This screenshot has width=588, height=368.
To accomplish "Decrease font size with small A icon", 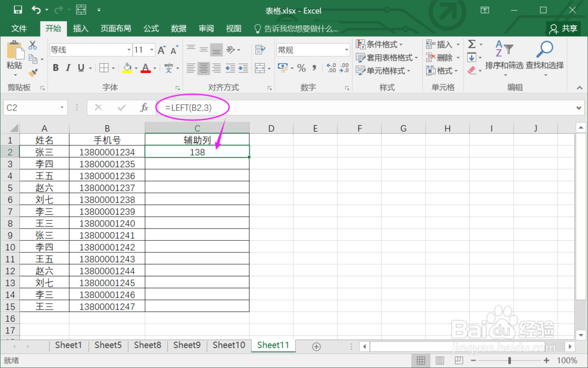I will click(175, 50).
